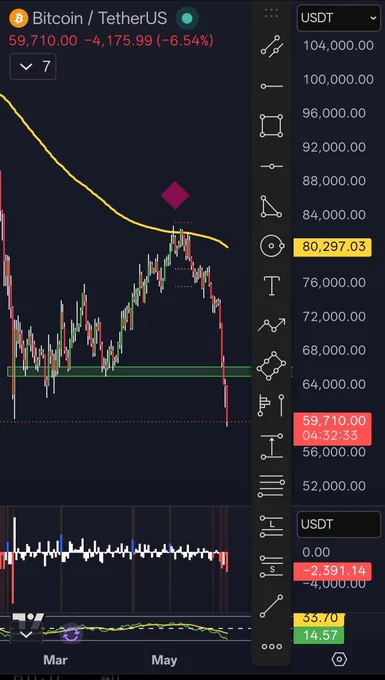Select the Fibonacci retracement lines tool

[271, 487]
